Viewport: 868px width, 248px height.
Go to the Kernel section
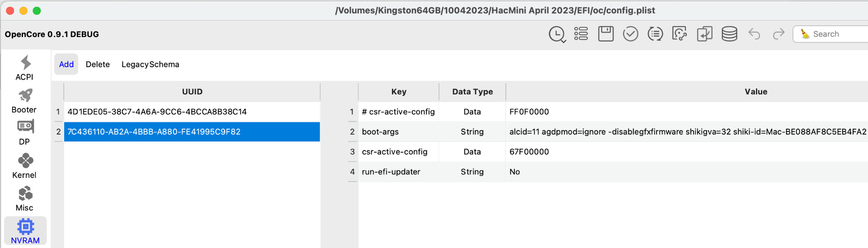click(x=25, y=166)
